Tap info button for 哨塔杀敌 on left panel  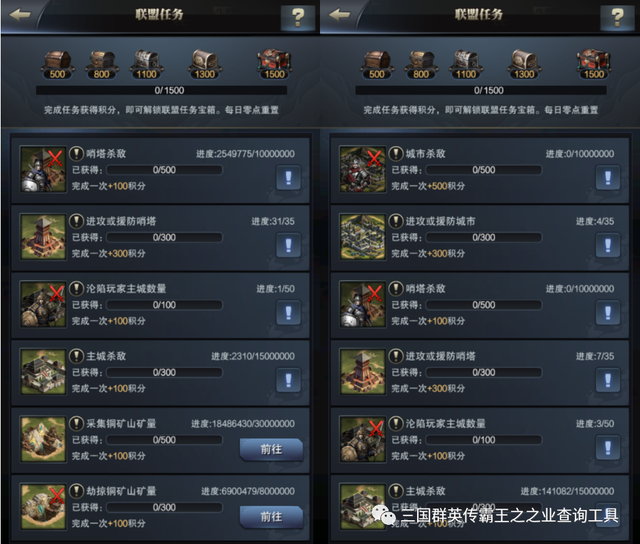[x=288, y=178]
